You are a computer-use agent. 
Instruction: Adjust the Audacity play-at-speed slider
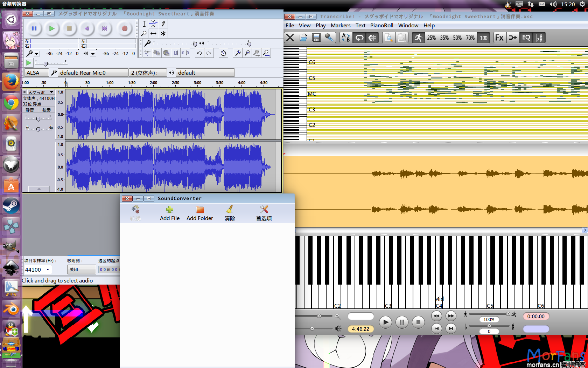(45, 63)
